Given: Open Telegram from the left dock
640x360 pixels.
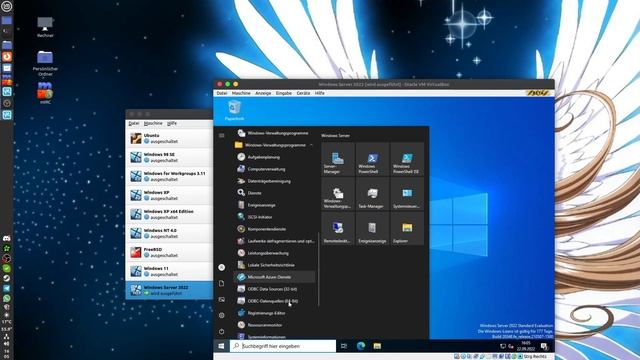Looking at the screenshot, I should pos(7,288).
